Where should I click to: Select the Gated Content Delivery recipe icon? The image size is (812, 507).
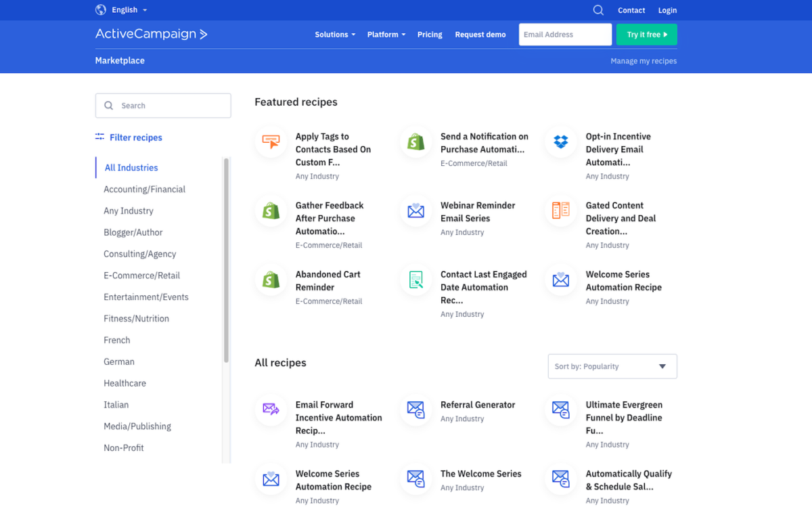(560, 211)
